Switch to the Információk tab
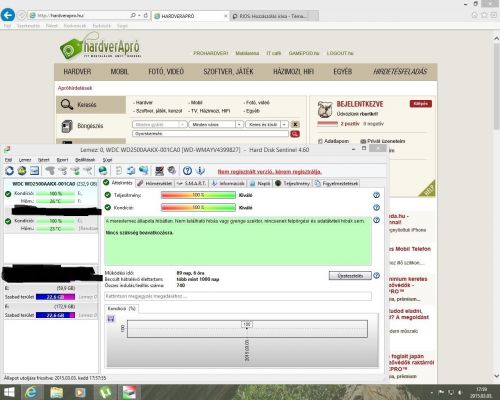The image size is (500, 400). pyautogui.click(x=228, y=183)
